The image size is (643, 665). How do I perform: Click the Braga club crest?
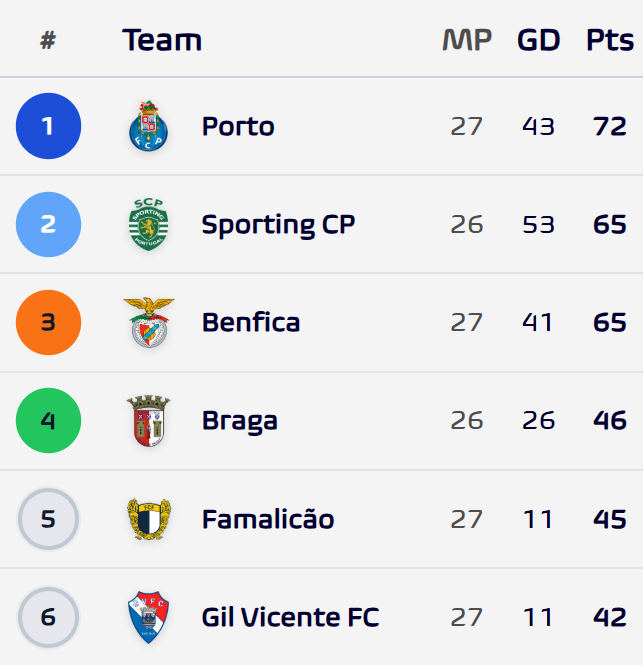tap(148, 420)
